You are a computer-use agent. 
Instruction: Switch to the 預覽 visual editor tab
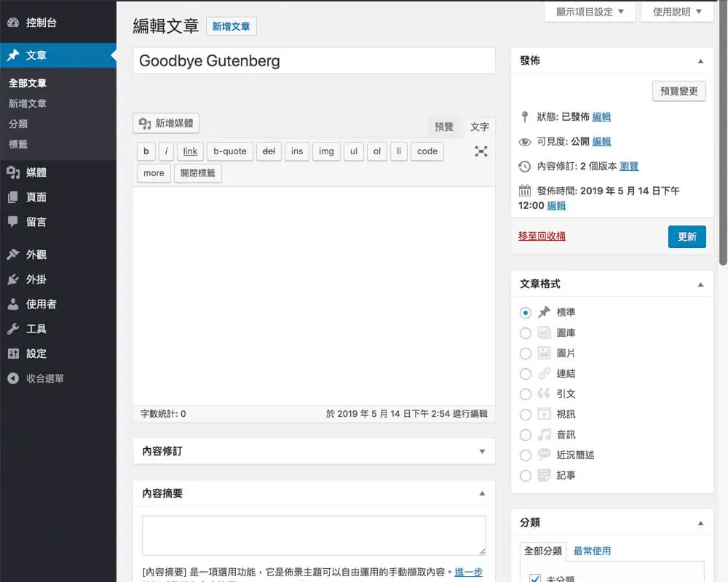443,127
